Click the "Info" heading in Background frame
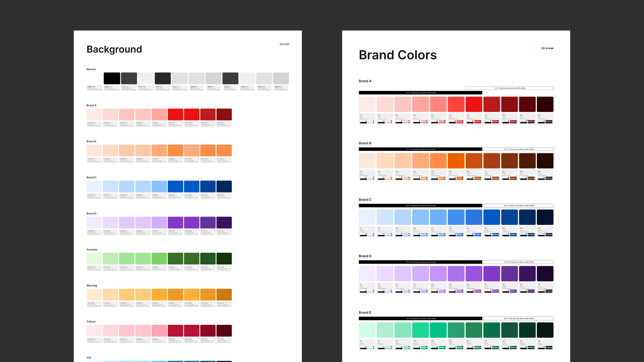644x362 pixels. (x=89, y=358)
